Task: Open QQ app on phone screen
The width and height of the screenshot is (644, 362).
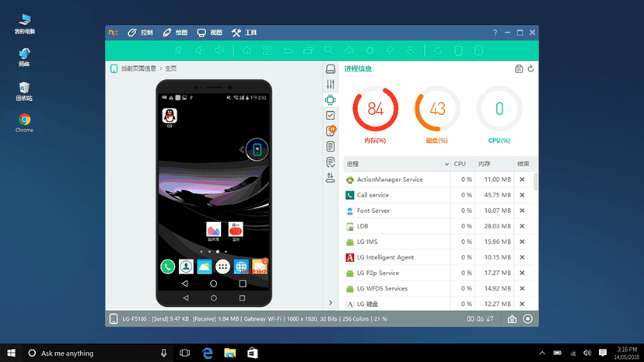Action: 170,117
